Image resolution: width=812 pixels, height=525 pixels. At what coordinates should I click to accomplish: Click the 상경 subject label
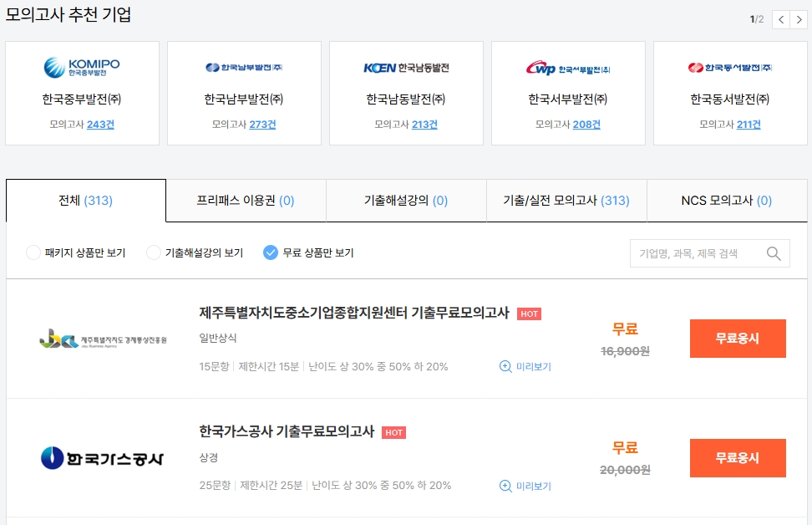tap(209, 457)
